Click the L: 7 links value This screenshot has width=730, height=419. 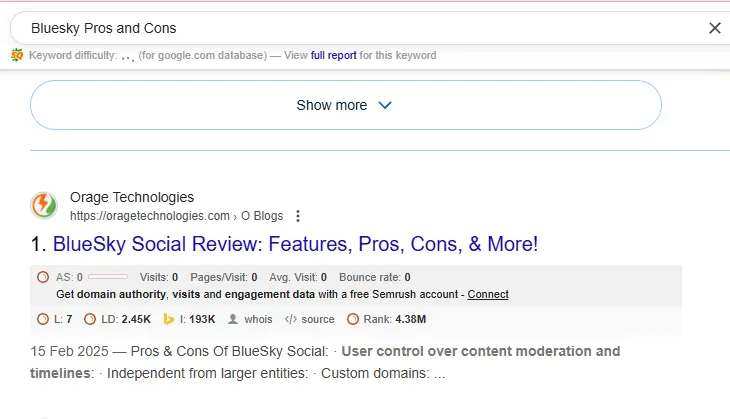pyautogui.click(x=63, y=319)
